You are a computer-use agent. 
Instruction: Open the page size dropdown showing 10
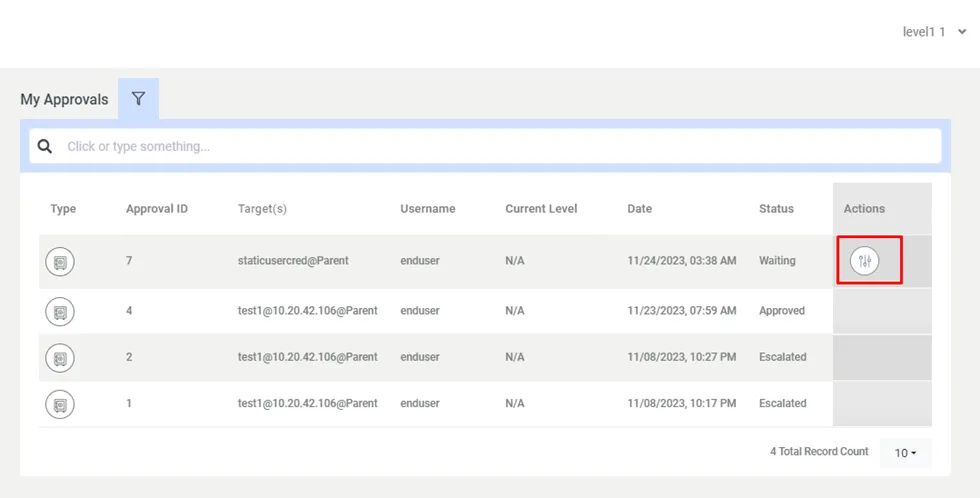906,453
